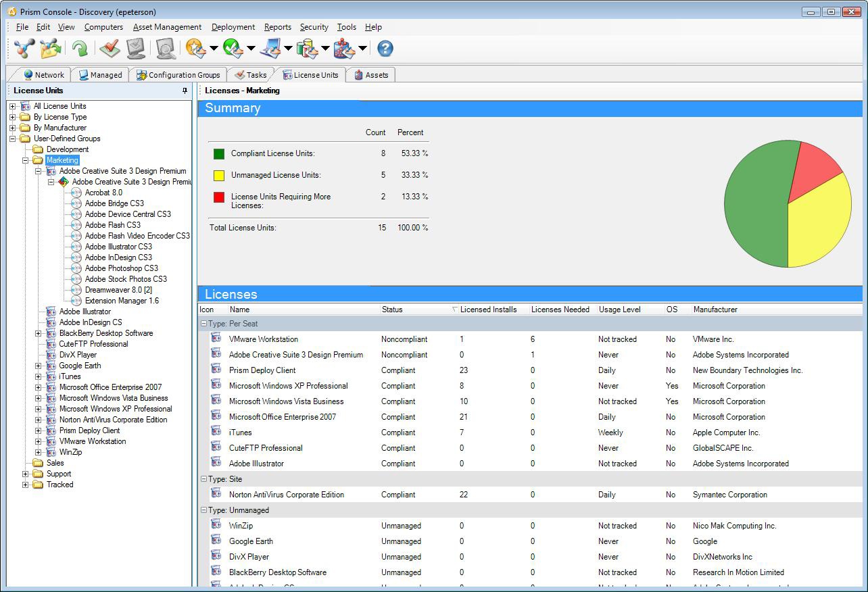The image size is (868, 592).
Task: Click the jar of red balls toolbar icon
Action: (344, 48)
